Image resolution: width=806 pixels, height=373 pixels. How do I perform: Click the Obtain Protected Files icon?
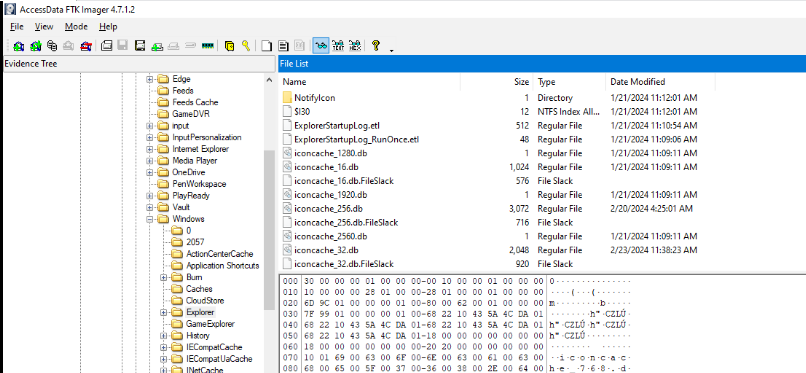click(229, 46)
